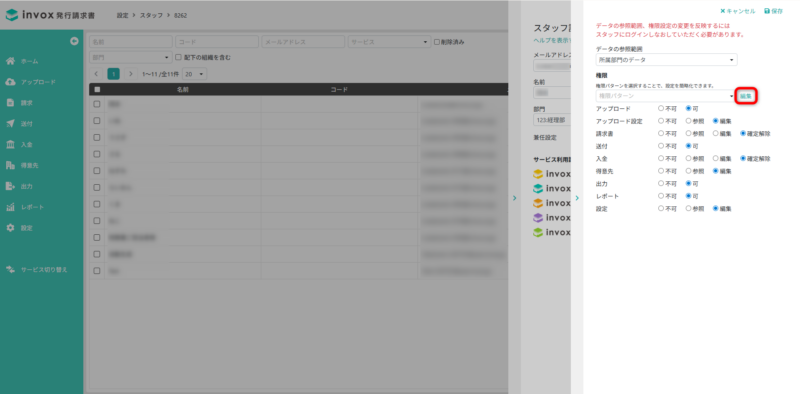Viewport: 800px width, 394px height.
Task: Set 送付 permission to 不可
Action: pos(661,146)
